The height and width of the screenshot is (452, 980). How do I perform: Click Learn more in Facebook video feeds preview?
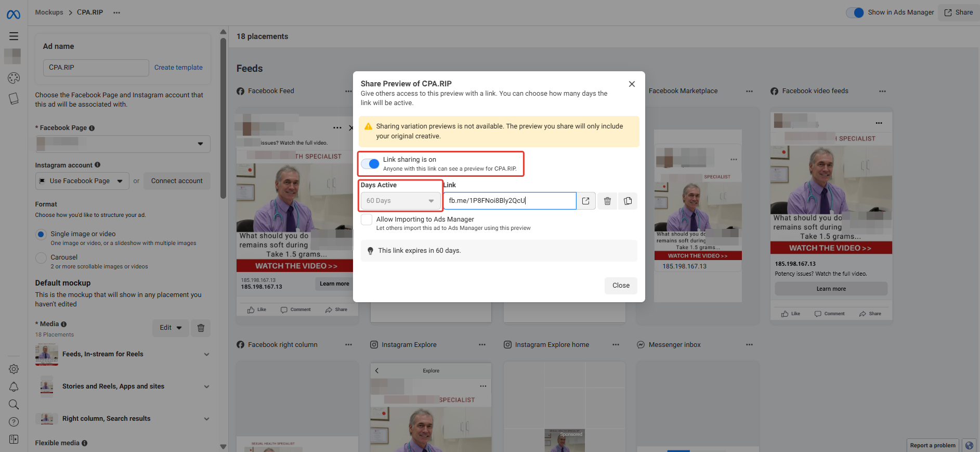[x=831, y=289]
